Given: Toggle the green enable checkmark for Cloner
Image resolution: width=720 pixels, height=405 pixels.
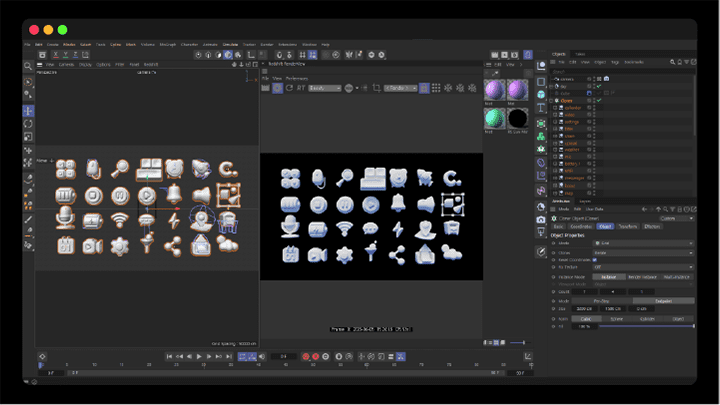Looking at the screenshot, I should (599, 100).
